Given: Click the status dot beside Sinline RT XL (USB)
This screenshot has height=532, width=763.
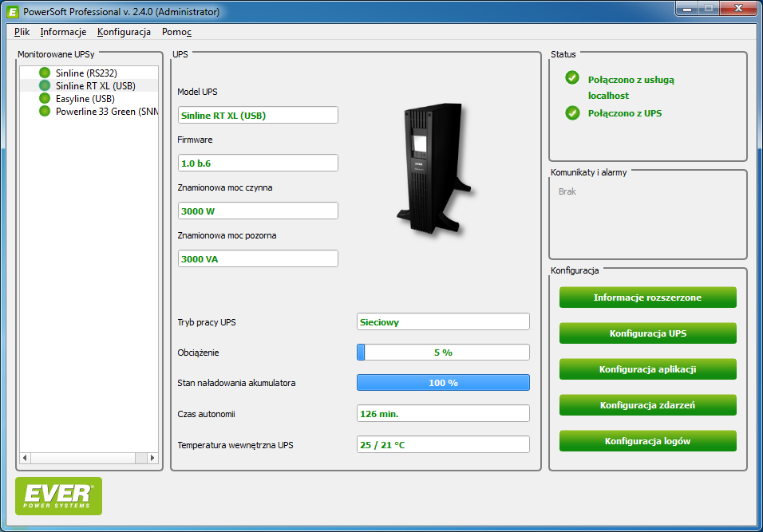Looking at the screenshot, I should pyautogui.click(x=45, y=85).
